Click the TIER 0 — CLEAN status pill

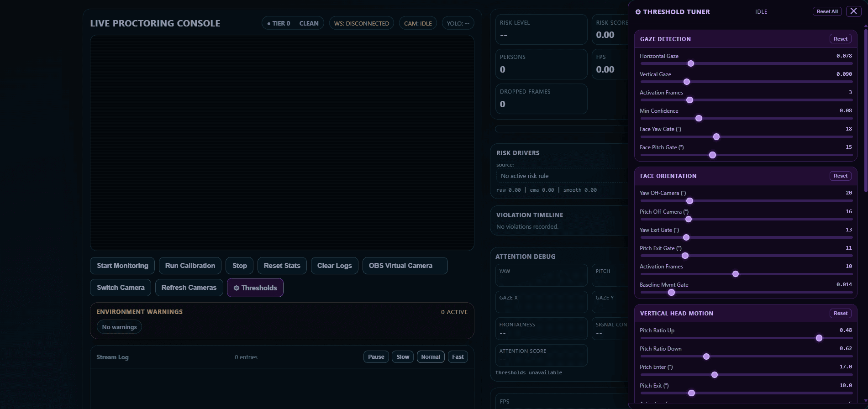pyautogui.click(x=293, y=23)
